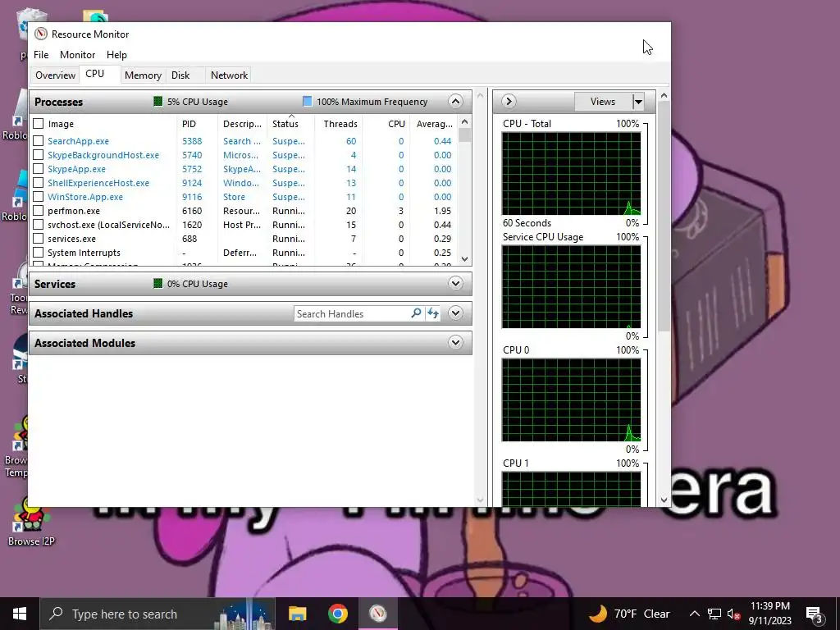
Task: Expand the Services section
Action: click(x=455, y=283)
